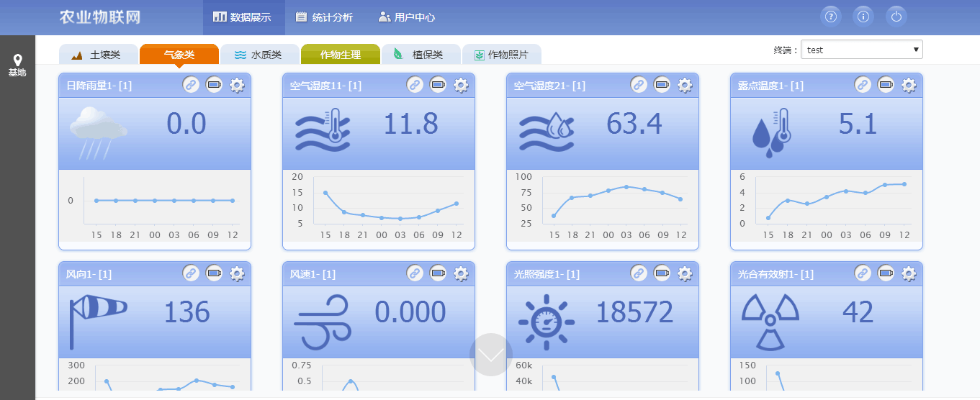Click the help question mark icon
The image size is (980, 400).
coord(832,17)
